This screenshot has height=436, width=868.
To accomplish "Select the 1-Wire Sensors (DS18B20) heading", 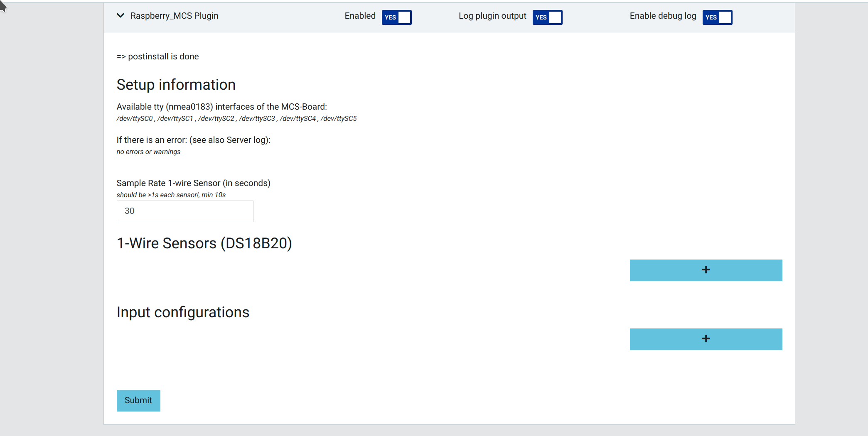I will pos(204,243).
